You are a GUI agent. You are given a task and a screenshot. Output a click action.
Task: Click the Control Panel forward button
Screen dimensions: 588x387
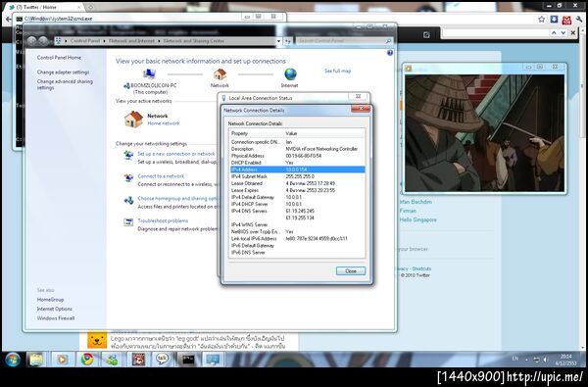(x=43, y=41)
